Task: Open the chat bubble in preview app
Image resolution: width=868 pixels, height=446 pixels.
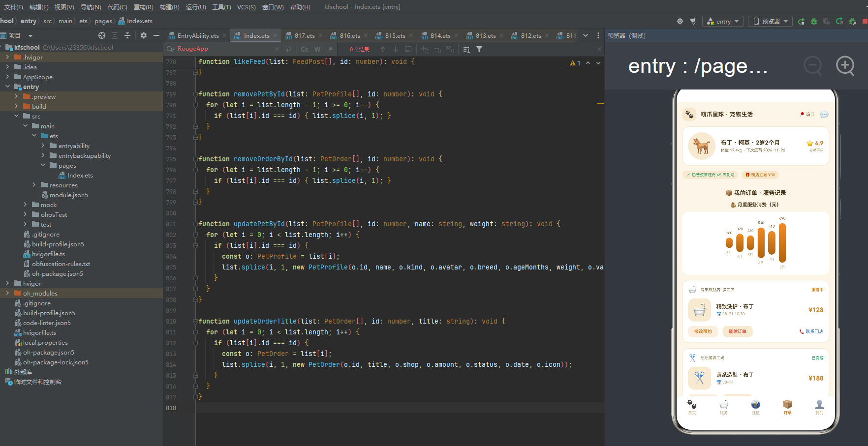Action: (824, 115)
